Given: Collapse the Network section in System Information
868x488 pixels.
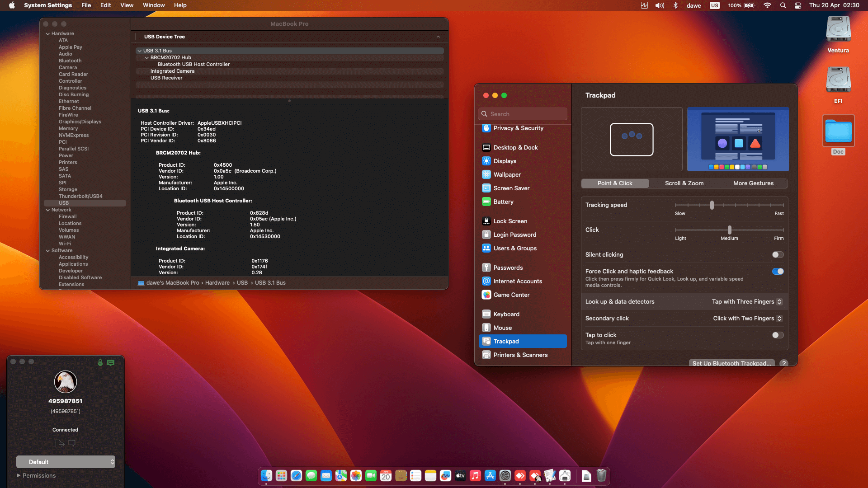Looking at the screenshot, I should click(47, 210).
